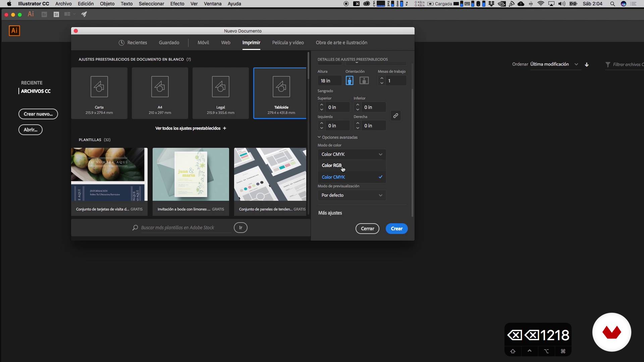
Task: Click the template search magnifier icon
Action: 135,228
